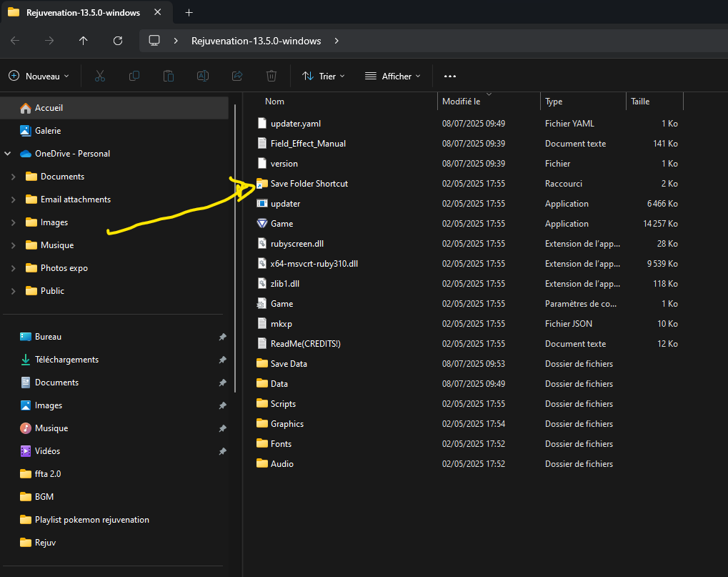Select the Fonts folder
This screenshot has height=577, width=728.
pyautogui.click(x=281, y=444)
